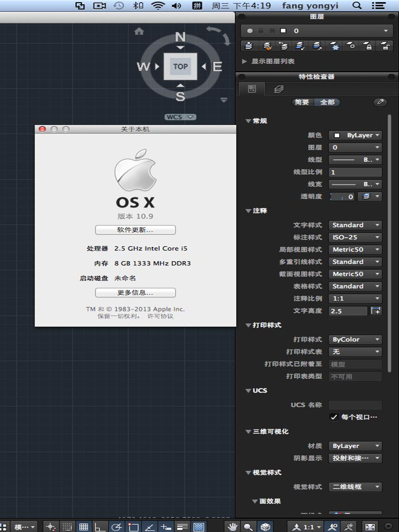This screenshot has height=532, width=399.
Task: Collapse the 注释 section
Action: (248, 211)
